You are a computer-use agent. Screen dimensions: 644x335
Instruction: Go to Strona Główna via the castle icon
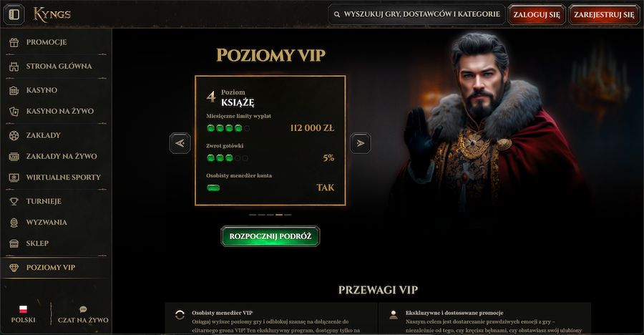(x=14, y=66)
